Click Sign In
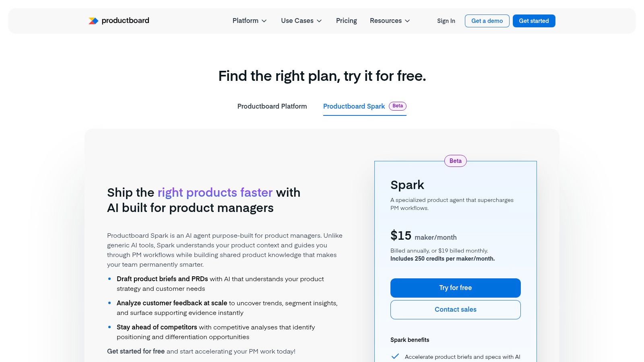 tap(446, 21)
